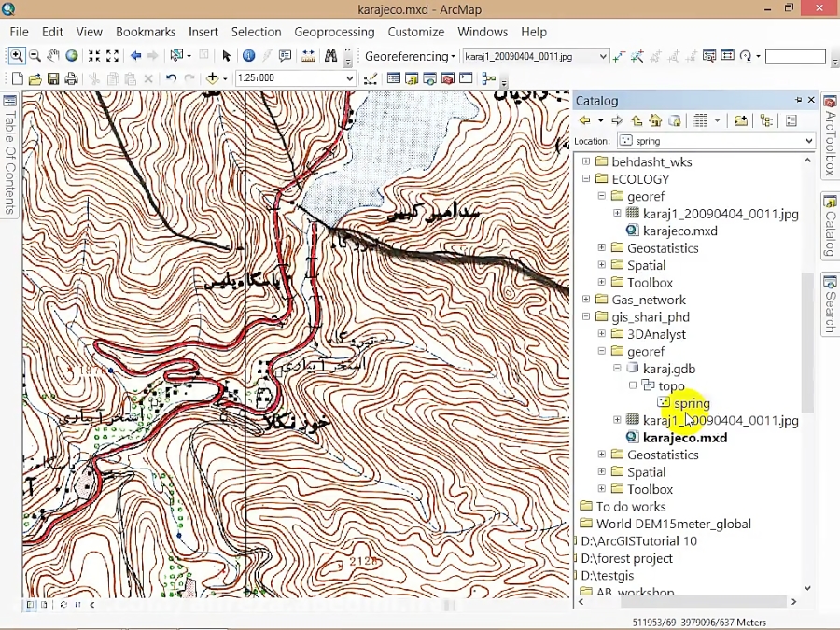
Task: Click the Add Control Points tool
Action: 619,56
